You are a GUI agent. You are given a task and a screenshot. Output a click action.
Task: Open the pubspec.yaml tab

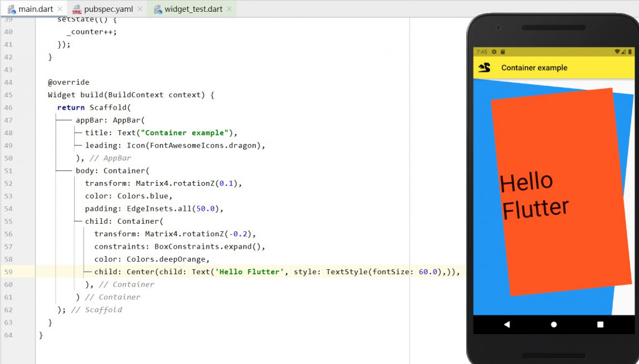click(109, 9)
